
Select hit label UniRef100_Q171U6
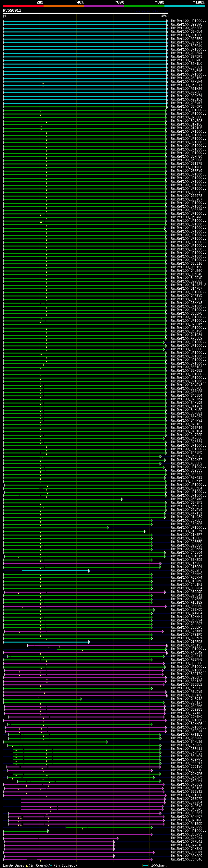coord(187,124)
